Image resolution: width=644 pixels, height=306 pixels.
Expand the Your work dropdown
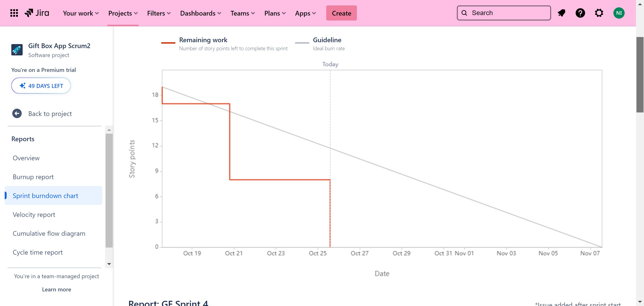[81, 13]
